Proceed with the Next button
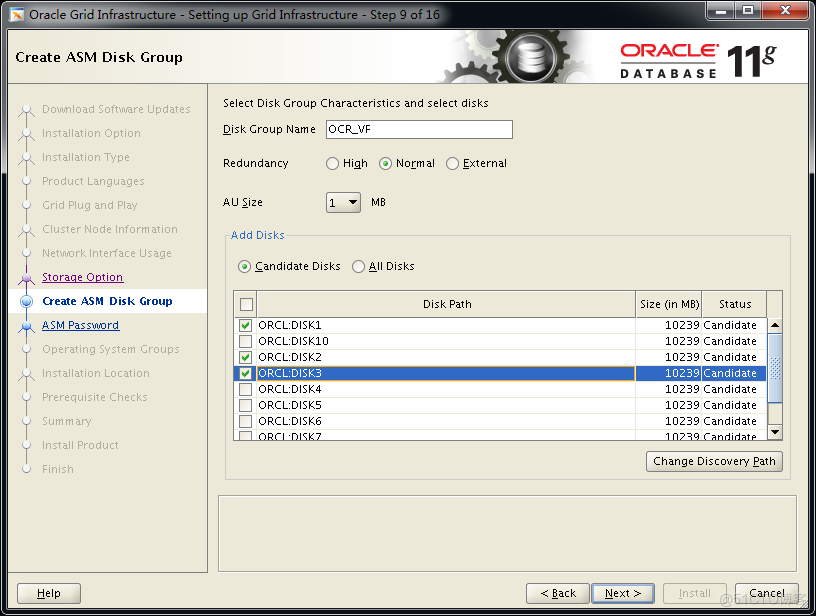Image resolution: width=816 pixels, height=616 pixels. (623, 594)
